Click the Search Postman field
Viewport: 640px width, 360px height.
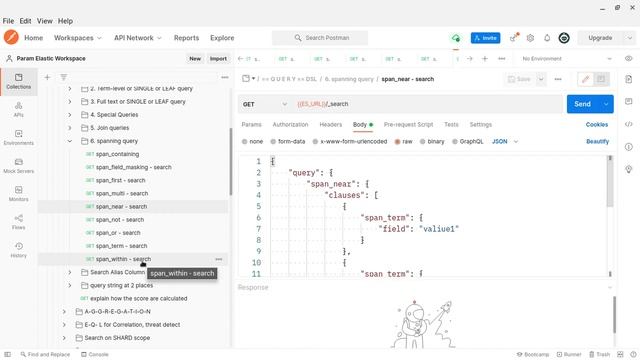click(320, 38)
